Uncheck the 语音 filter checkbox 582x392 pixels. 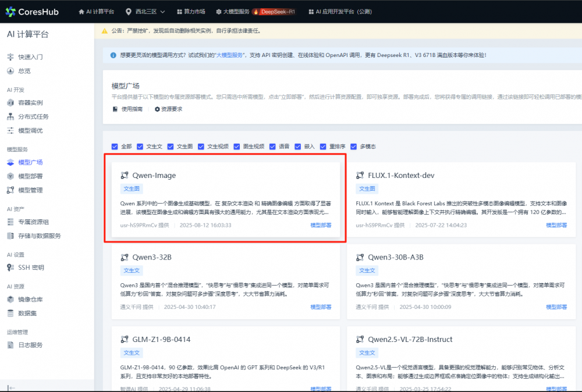(272, 147)
